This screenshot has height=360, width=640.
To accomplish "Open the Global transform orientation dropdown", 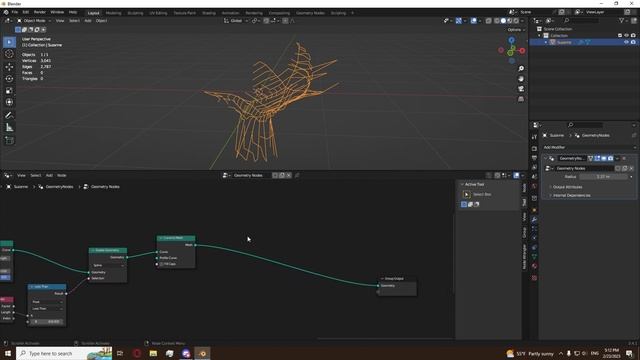I will [236, 20].
